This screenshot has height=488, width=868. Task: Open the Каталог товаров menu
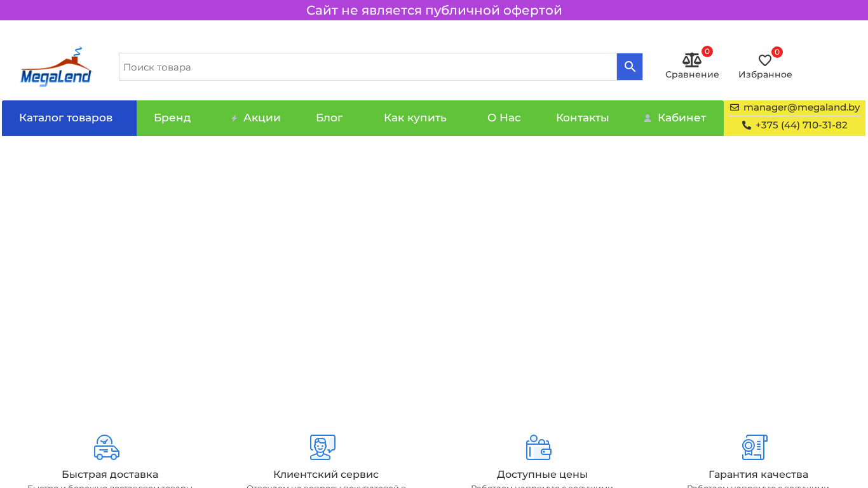click(x=69, y=118)
